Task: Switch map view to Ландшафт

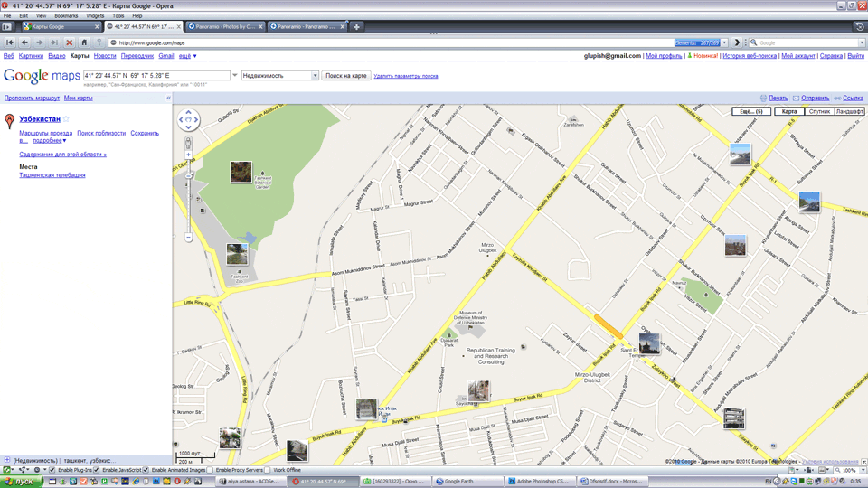Action: pyautogui.click(x=849, y=111)
